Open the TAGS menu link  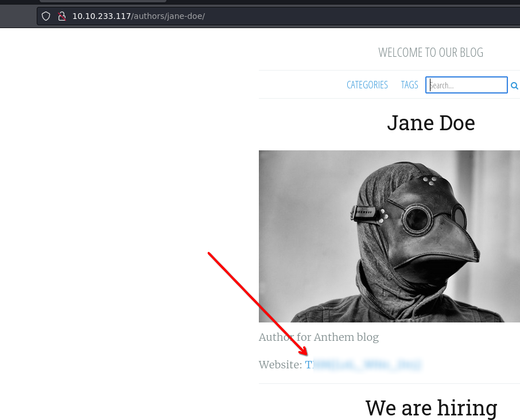(x=409, y=85)
